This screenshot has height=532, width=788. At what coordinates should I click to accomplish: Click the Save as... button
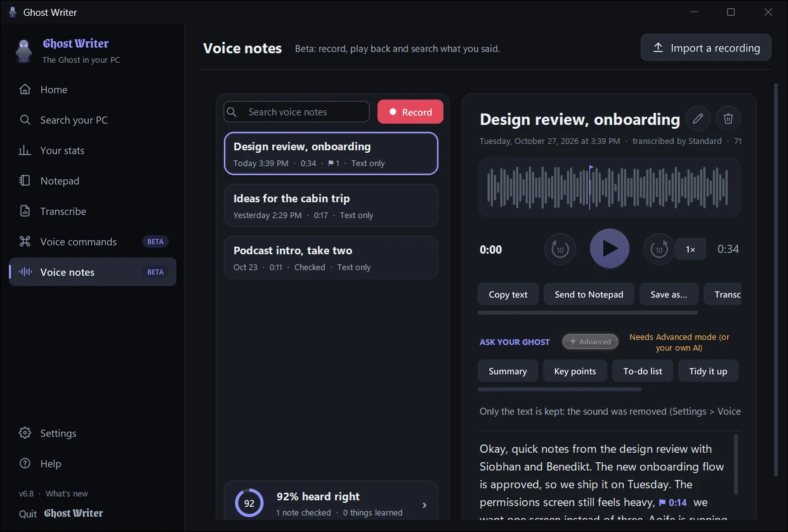click(x=669, y=294)
